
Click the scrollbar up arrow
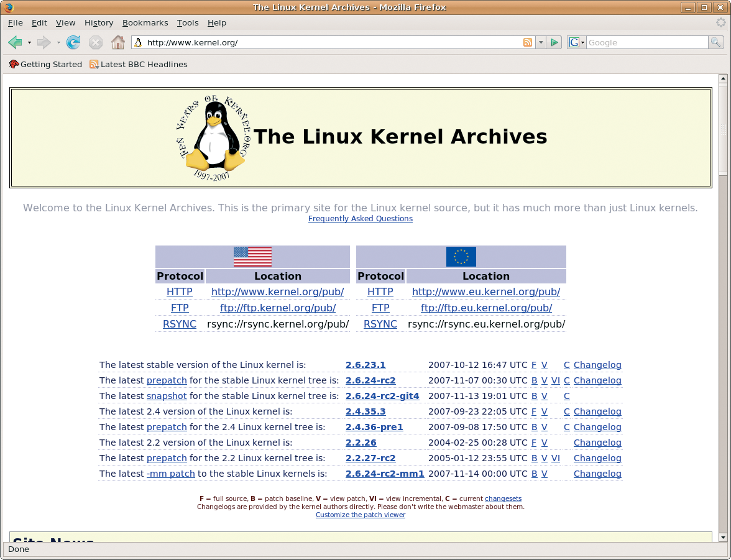[x=723, y=78]
